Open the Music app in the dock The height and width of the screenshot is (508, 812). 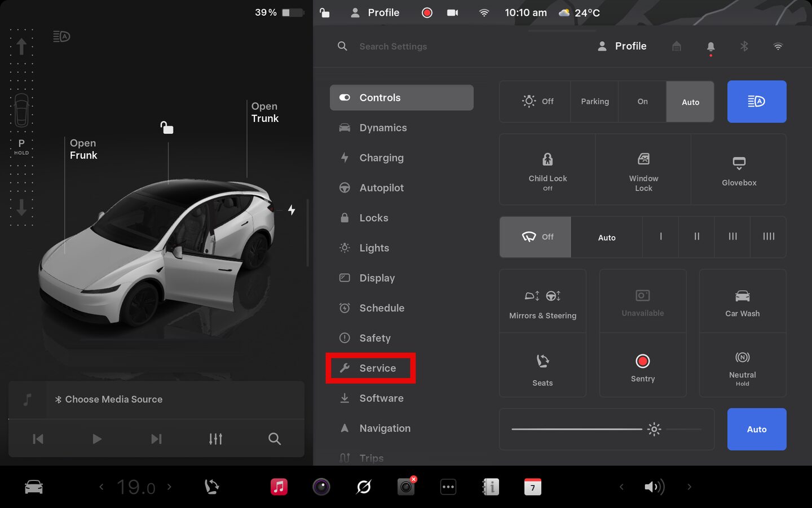pyautogui.click(x=279, y=487)
